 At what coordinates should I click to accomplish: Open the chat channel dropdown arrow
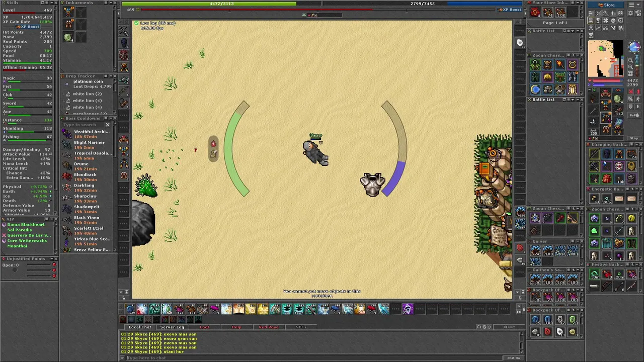pyautogui.click(x=122, y=358)
